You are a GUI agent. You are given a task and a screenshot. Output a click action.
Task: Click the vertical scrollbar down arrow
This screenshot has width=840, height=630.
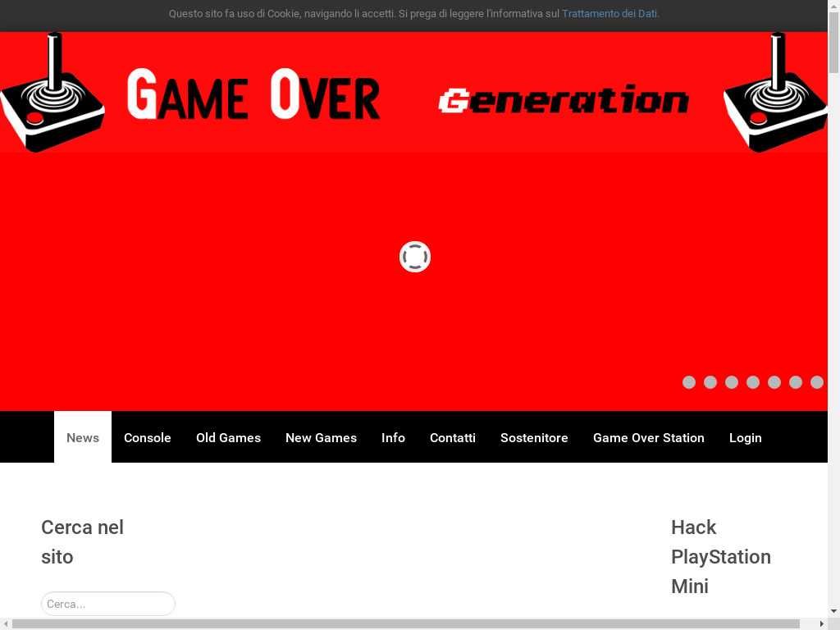point(833,610)
